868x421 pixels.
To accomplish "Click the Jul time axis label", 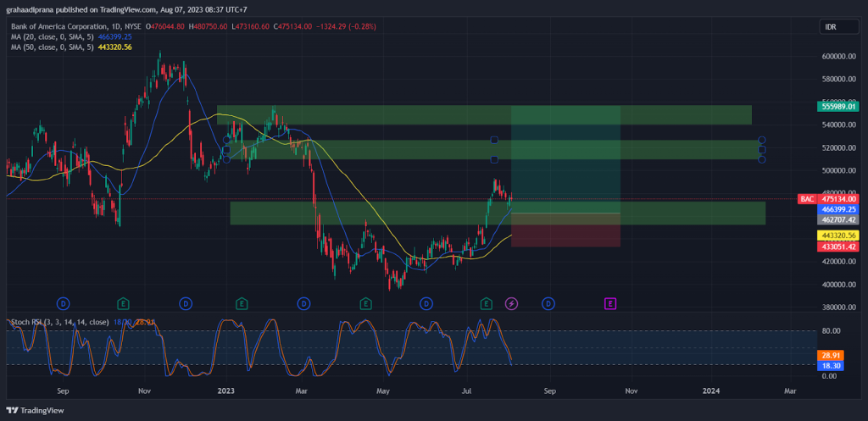I will tap(467, 391).
